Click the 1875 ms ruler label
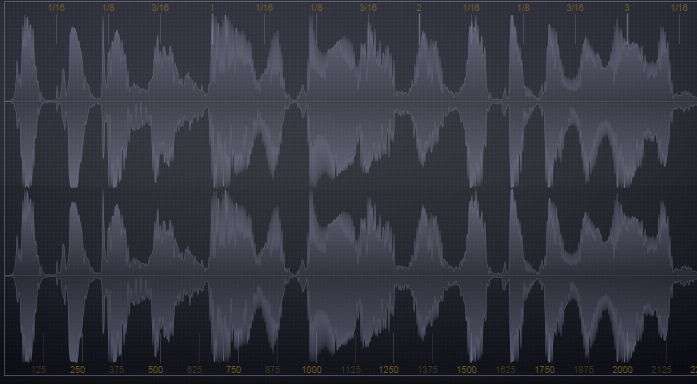Viewport: 697px width, 384px height. 584,370
